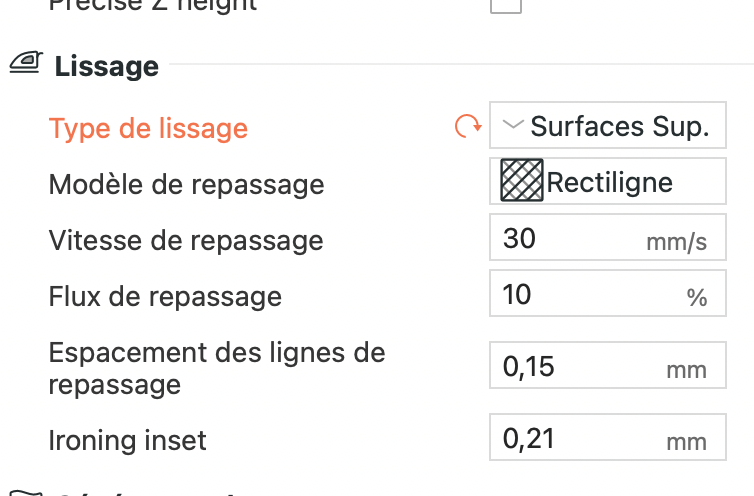The height and width of the screenshot is (496, 754).
Task: Expand the Type de lissage dropdown chevron
Action: point(513,126)
